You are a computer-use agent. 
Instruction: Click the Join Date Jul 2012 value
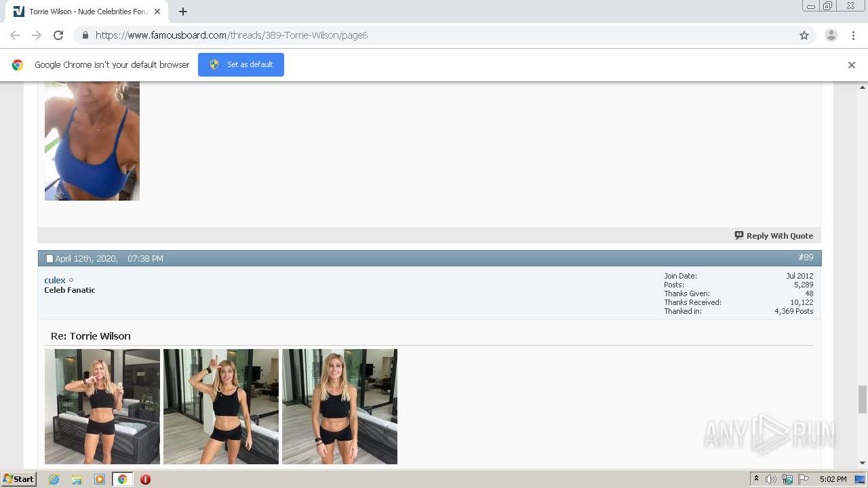pos(800,276)
